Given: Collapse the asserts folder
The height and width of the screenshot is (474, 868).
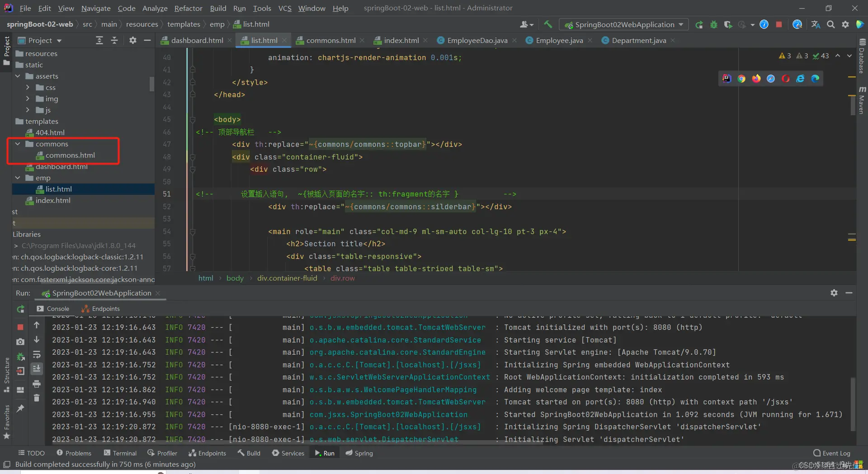Looking at the screenshot, I should pos(18,76).
